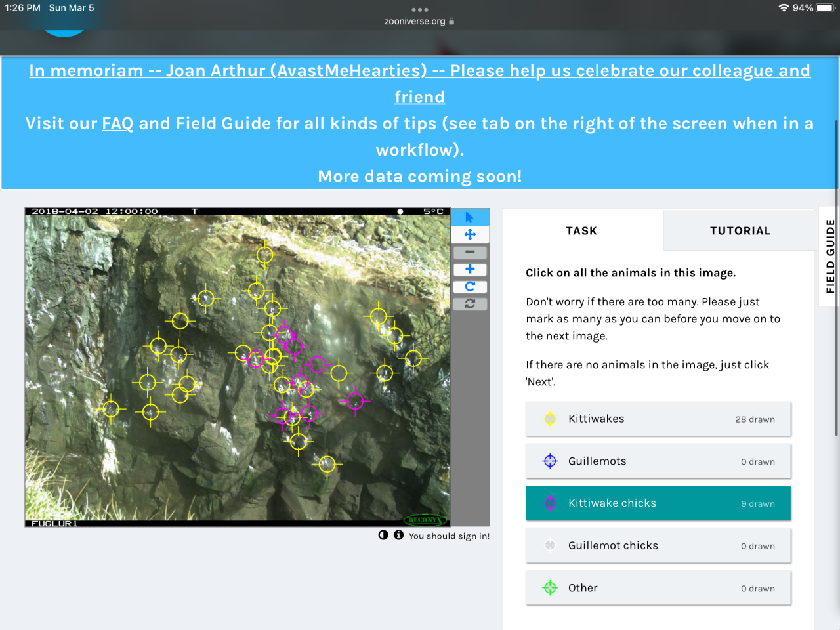Click the Guillemot chicks '0 drawn' count

(x=758, y=546)
